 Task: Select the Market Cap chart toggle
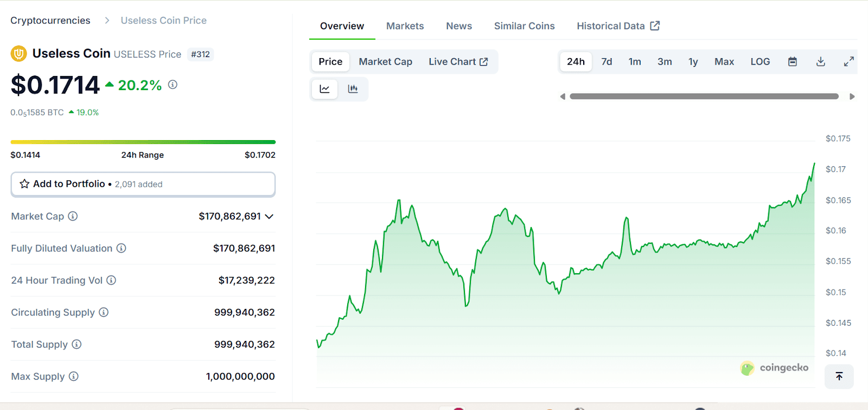[x=386, y=62]
